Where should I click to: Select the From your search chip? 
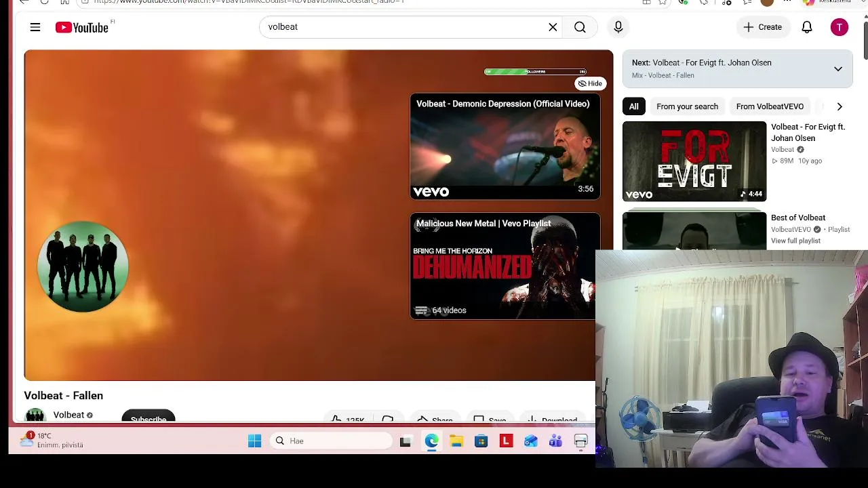(x=687, y=106)
